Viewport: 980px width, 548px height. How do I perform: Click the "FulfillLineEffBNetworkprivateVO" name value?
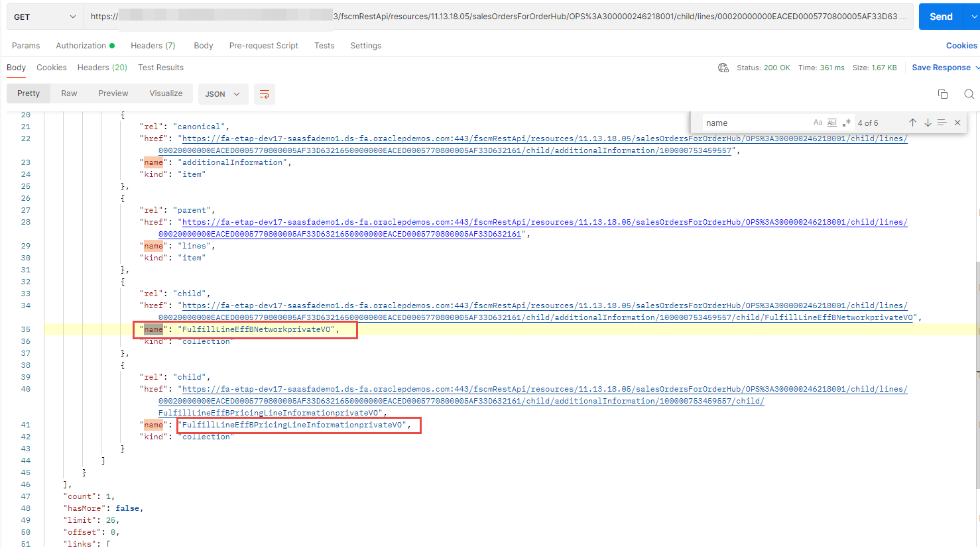tap(256, 329)
